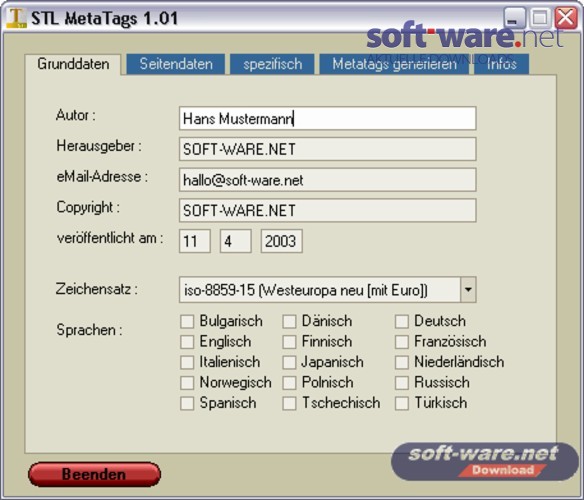The width and height of the screenshot is (584, 500).
Task: Enable the Niederländisch checkbox
Action: [x=402, y=362]
